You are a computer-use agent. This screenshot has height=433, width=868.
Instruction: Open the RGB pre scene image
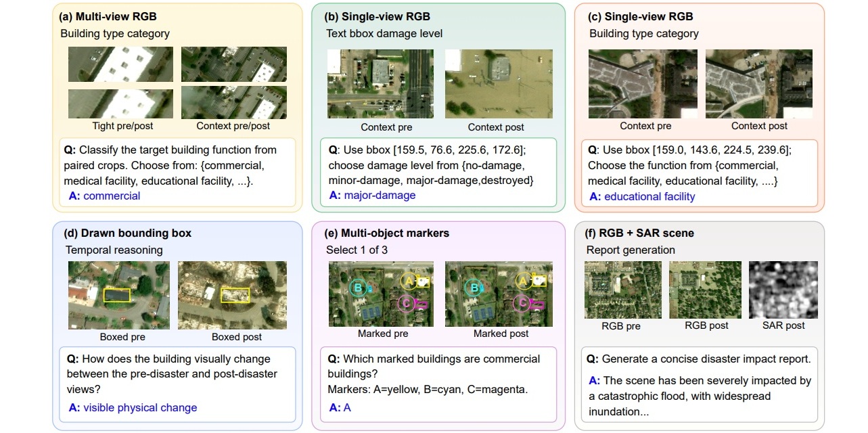tap(623, 290)
